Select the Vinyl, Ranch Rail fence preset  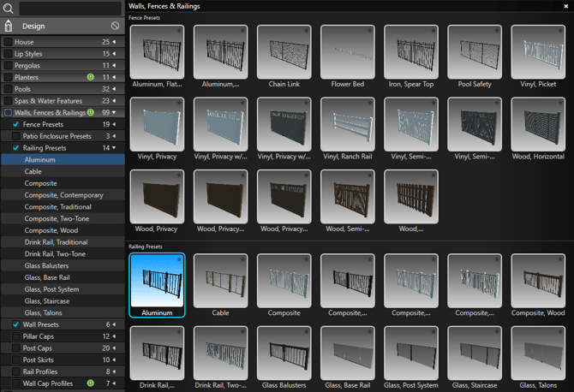(348, 124)
